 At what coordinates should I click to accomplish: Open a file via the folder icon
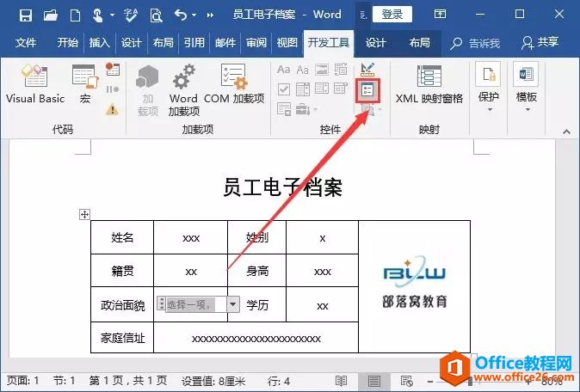point(50,15)
